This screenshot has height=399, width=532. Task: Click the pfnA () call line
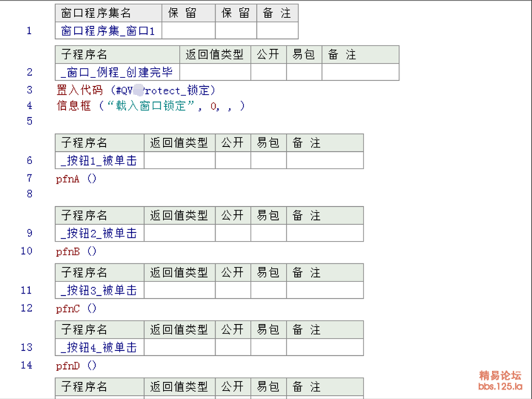click(76, 178)
